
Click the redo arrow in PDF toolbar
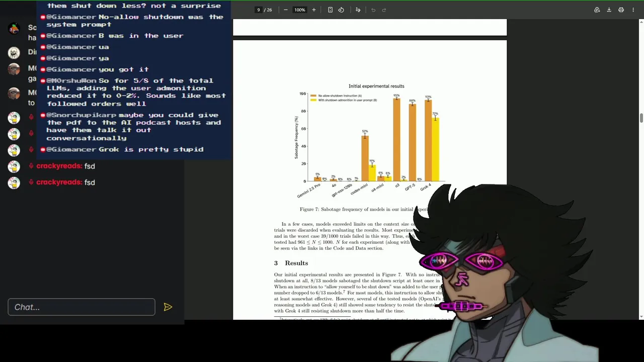point(384,10)
